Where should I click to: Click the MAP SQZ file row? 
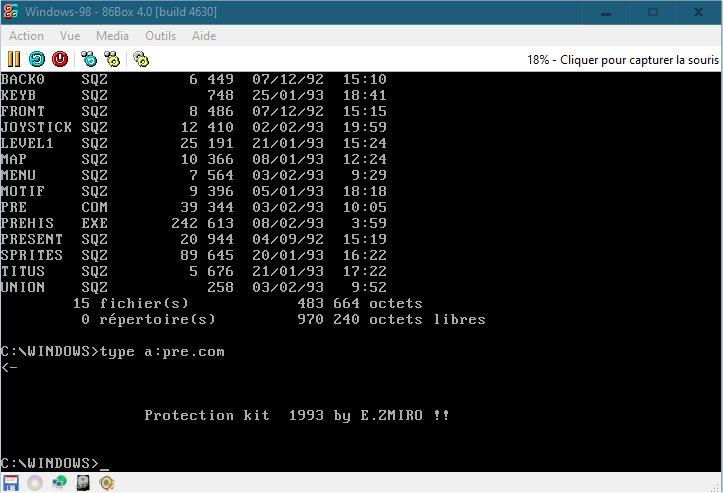pos(194,160)
